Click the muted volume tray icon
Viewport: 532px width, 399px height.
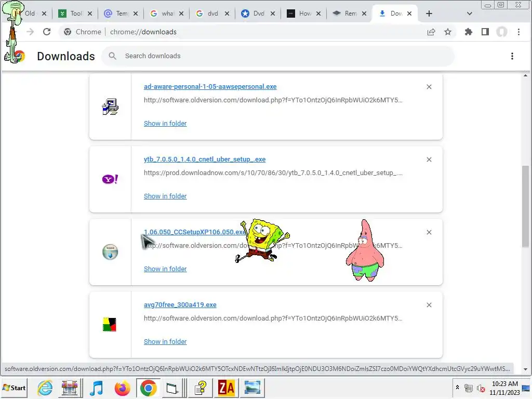click(481, 388)
